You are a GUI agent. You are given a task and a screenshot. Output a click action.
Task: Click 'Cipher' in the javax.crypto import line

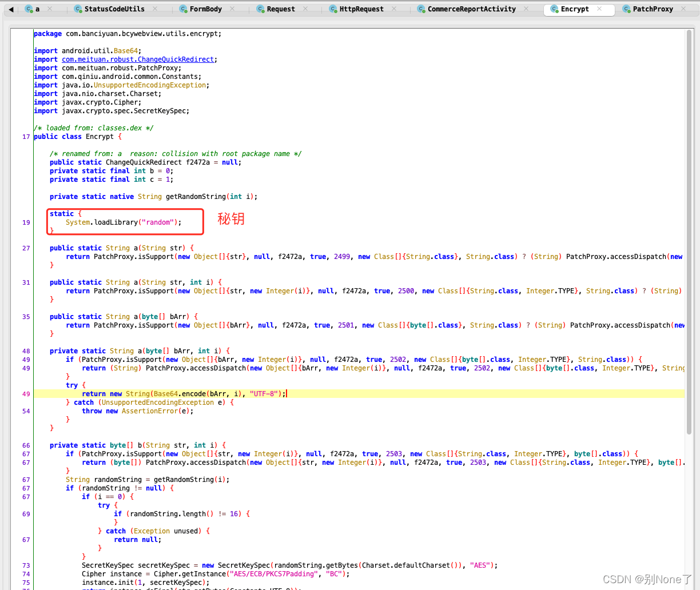pos(126,102)
